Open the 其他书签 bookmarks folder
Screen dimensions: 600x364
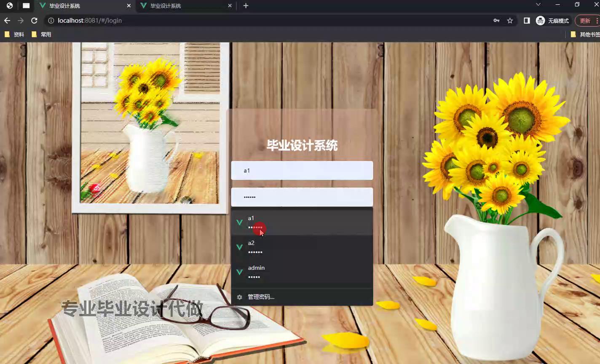coord(585,35)
